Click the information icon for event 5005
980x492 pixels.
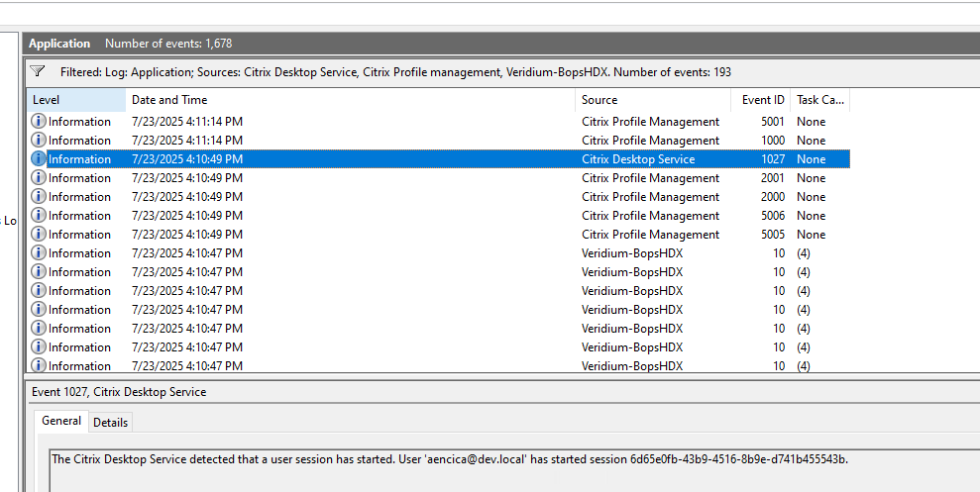39,235
